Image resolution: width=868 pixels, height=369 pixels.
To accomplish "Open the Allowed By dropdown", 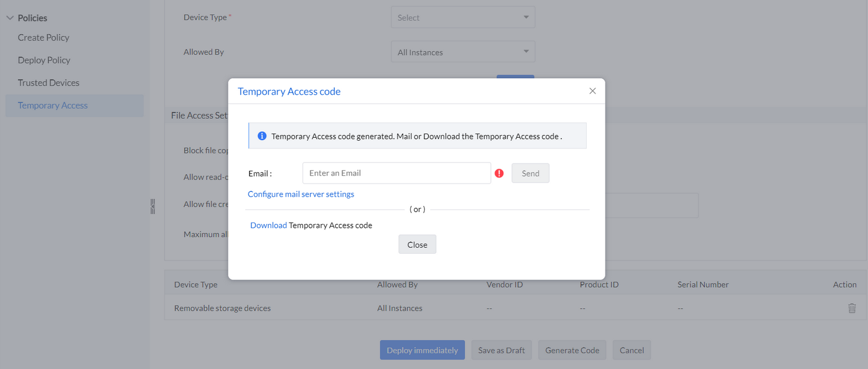I will 463,52.
